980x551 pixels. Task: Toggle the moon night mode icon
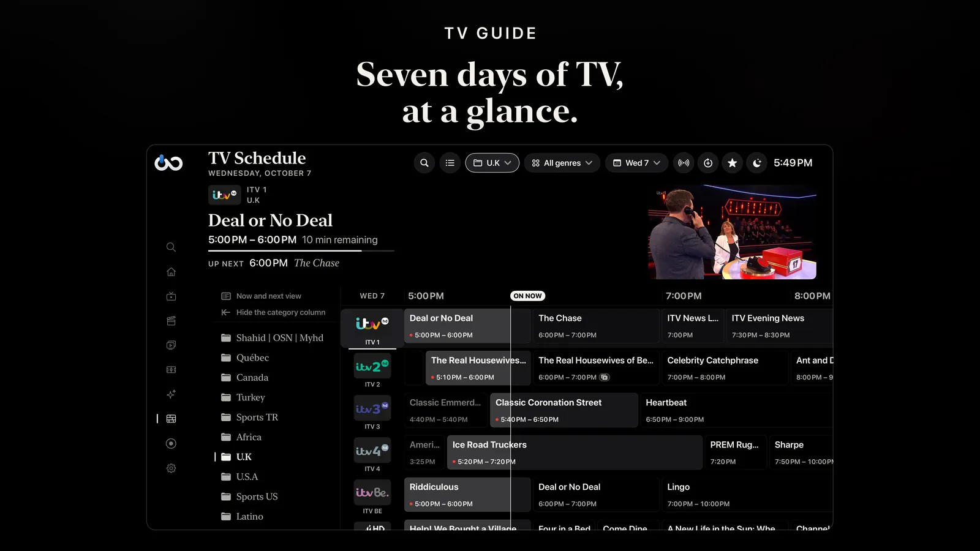757,163
